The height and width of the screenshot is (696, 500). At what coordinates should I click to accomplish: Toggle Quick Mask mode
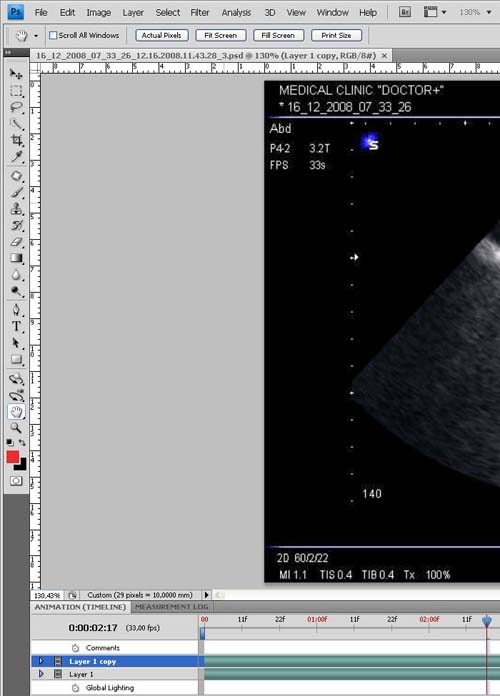(16, 481)
